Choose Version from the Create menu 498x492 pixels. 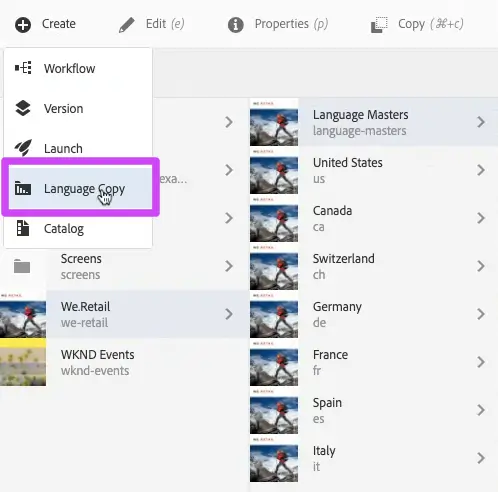coord(78,109)
